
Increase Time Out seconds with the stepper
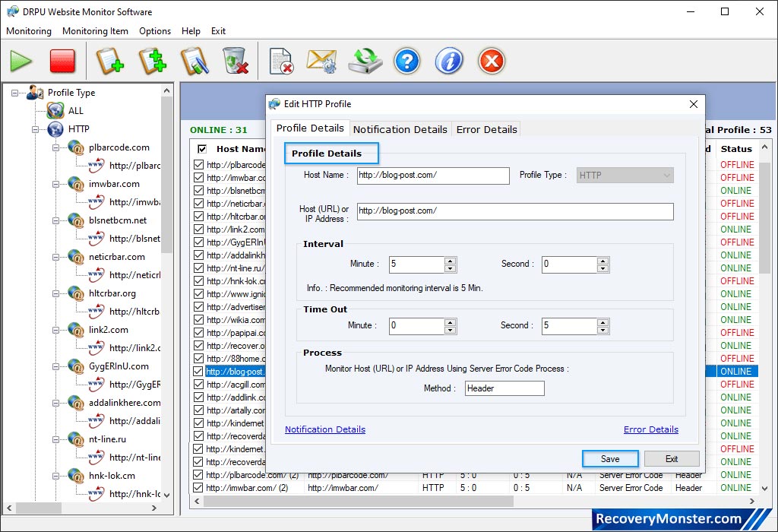[604, 321]
